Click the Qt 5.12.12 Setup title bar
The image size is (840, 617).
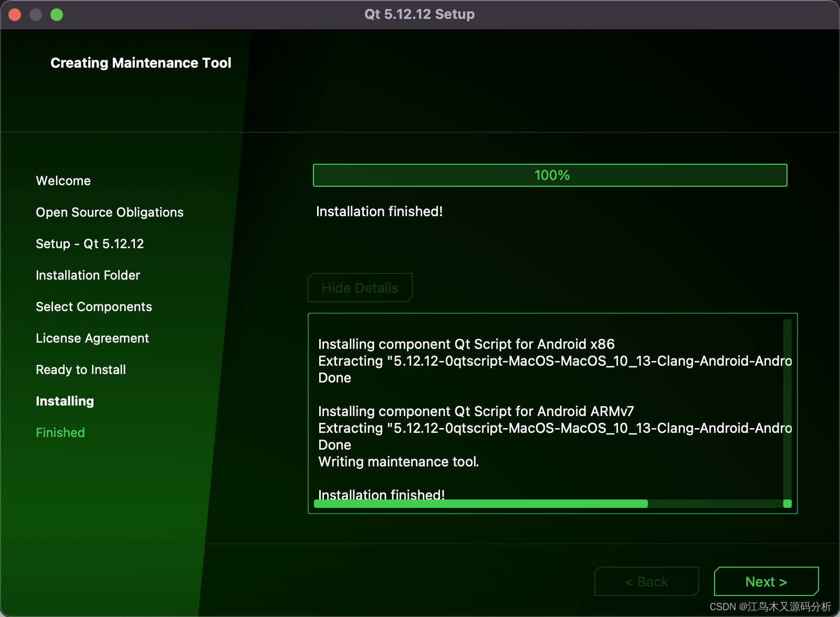419,14
